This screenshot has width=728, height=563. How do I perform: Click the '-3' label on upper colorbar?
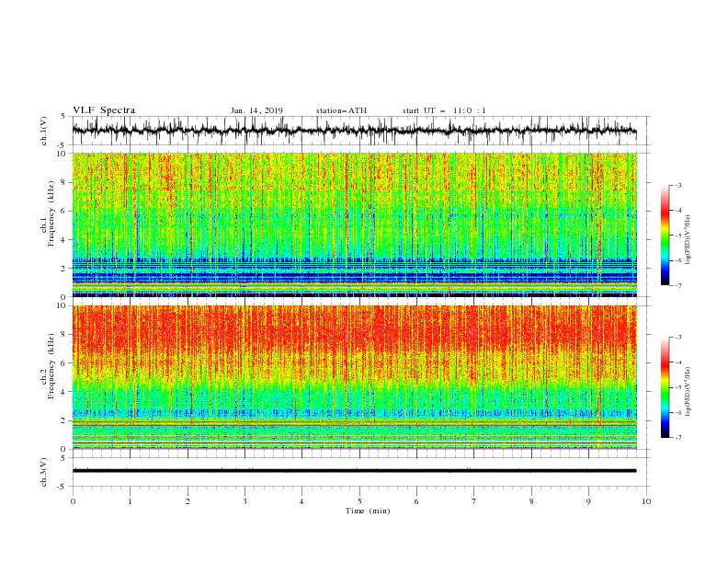click(677, 185)
